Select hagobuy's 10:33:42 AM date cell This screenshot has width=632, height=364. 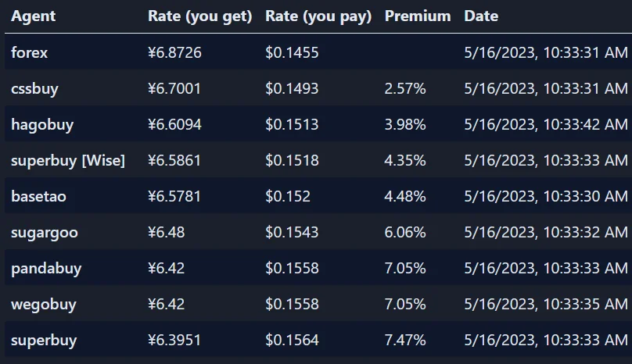546,124
